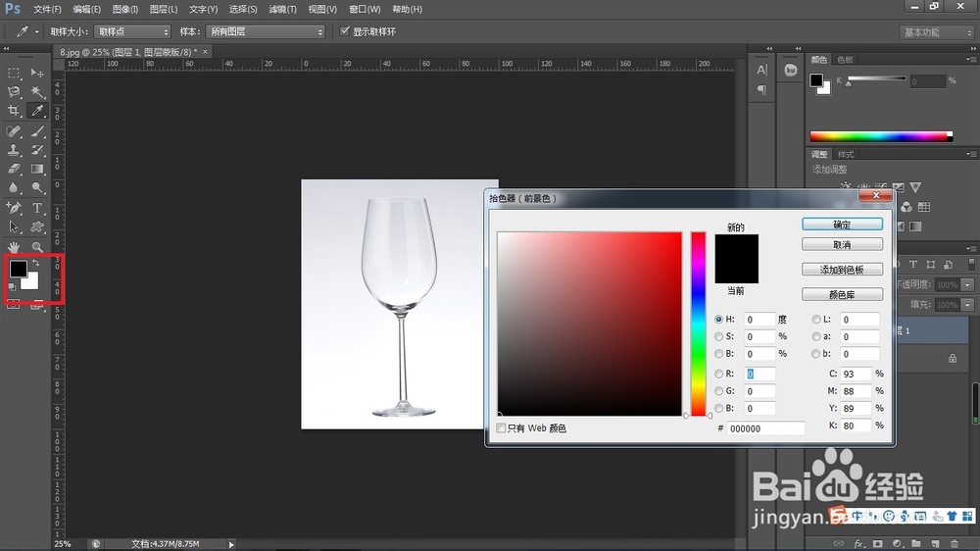Click the foreground color swatch in toolbox
The image size is (980, 551).
tap(18, 269)
